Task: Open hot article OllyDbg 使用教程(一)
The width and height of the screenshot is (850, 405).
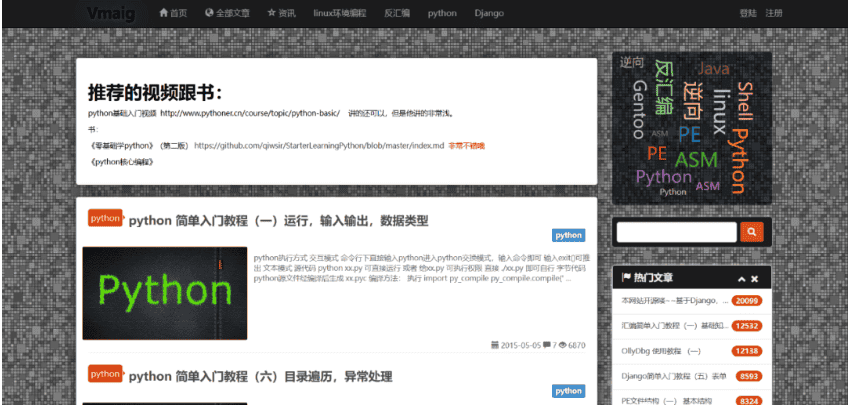Action: pyautogui.click(x=661, y=351)
